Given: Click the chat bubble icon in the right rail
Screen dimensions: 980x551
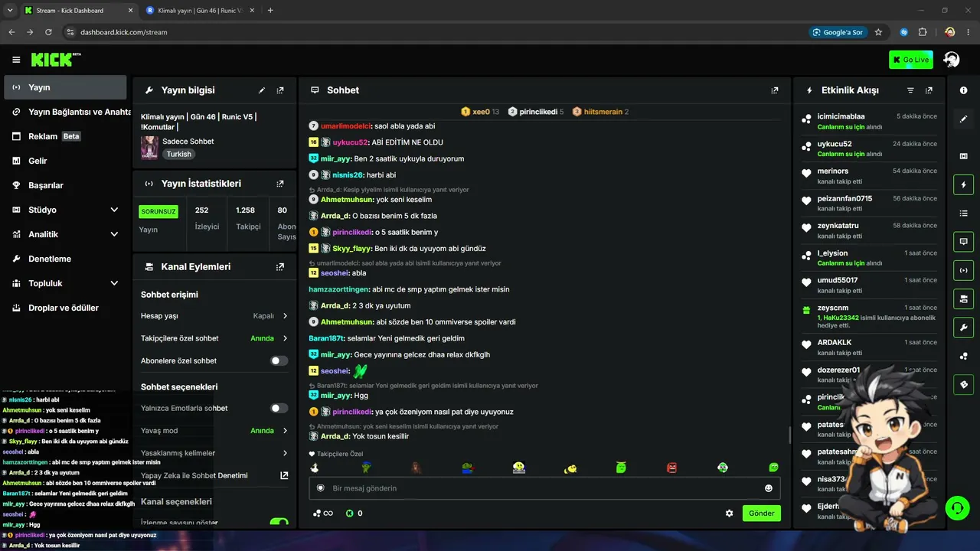Looking at the screenshot, I should tap(964, 242).
